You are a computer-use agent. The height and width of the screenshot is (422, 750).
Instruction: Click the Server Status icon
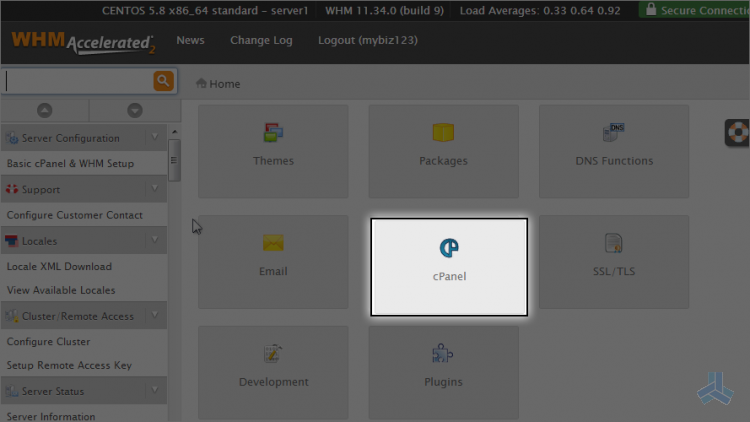pos(12,391)
